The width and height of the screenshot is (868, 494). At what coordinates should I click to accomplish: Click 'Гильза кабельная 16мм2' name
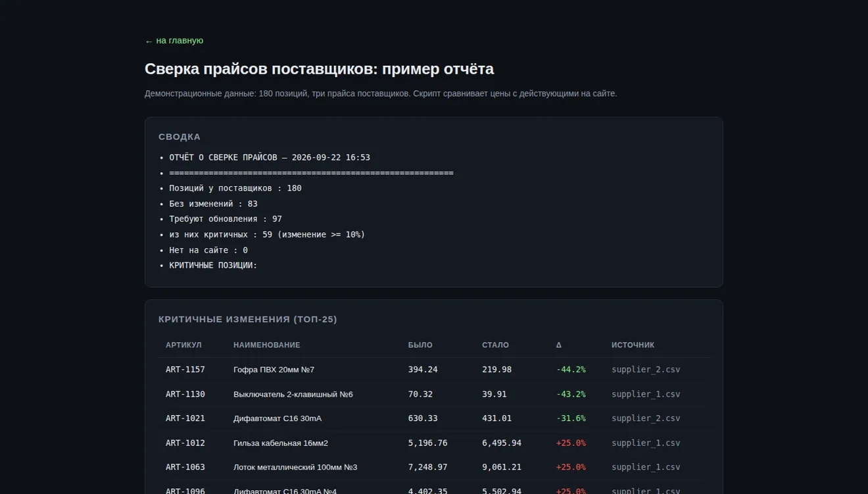click(x=281, y=443)
